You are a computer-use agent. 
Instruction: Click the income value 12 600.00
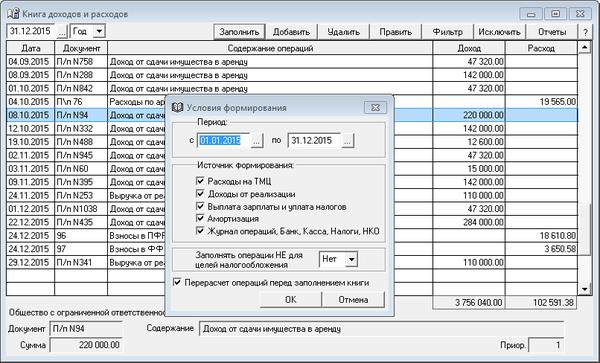point(485,142)
